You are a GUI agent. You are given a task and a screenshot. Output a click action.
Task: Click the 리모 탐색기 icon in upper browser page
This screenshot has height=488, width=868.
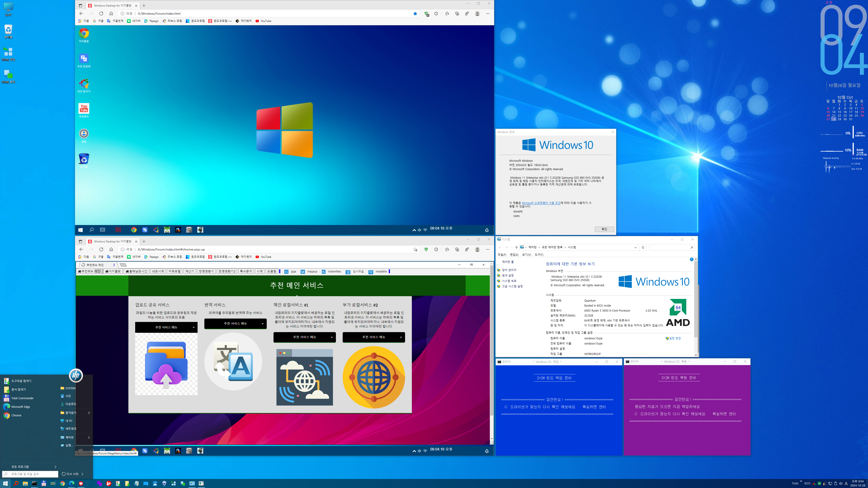[x=84, y=86]
